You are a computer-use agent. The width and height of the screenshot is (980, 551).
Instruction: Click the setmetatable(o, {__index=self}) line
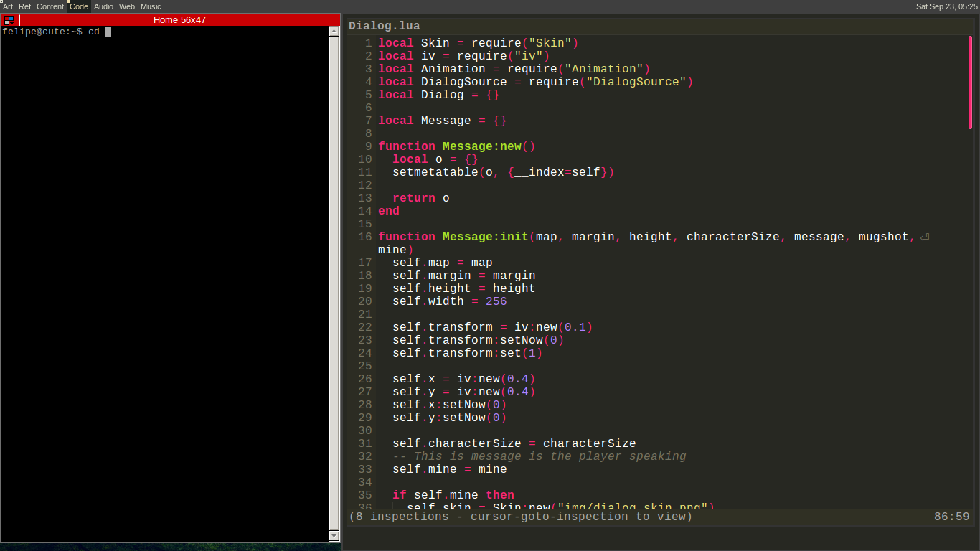click(x=504, y=172)
